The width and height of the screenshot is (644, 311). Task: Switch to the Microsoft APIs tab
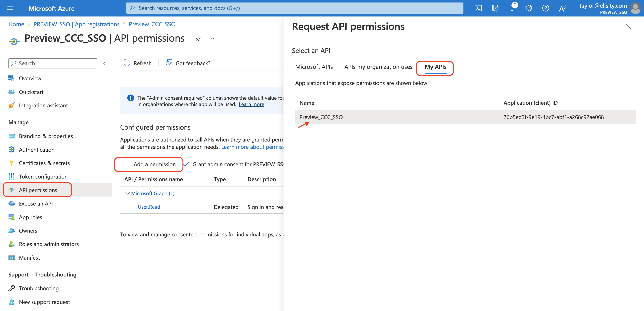pos(314,67)
